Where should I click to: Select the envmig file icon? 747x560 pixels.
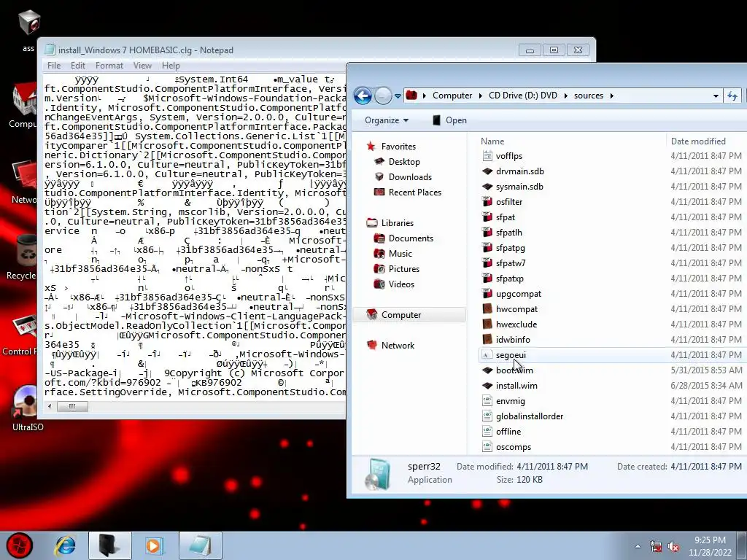(487, 401)
